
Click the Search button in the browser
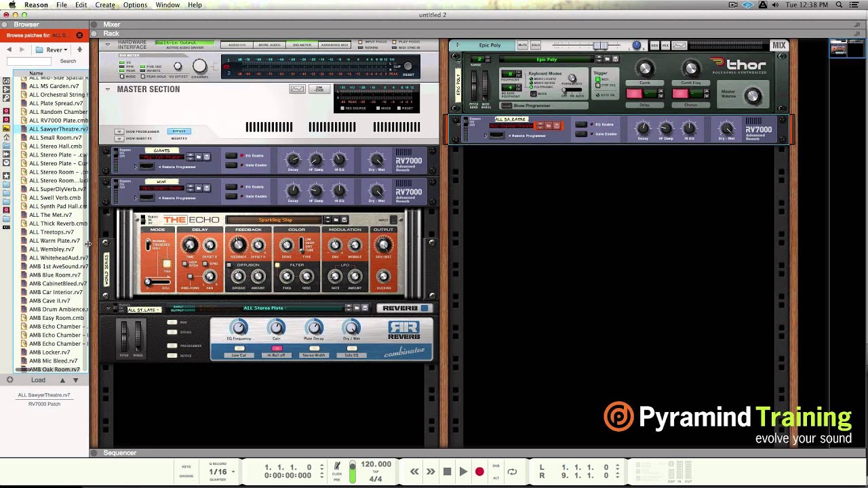pos(68,62)
